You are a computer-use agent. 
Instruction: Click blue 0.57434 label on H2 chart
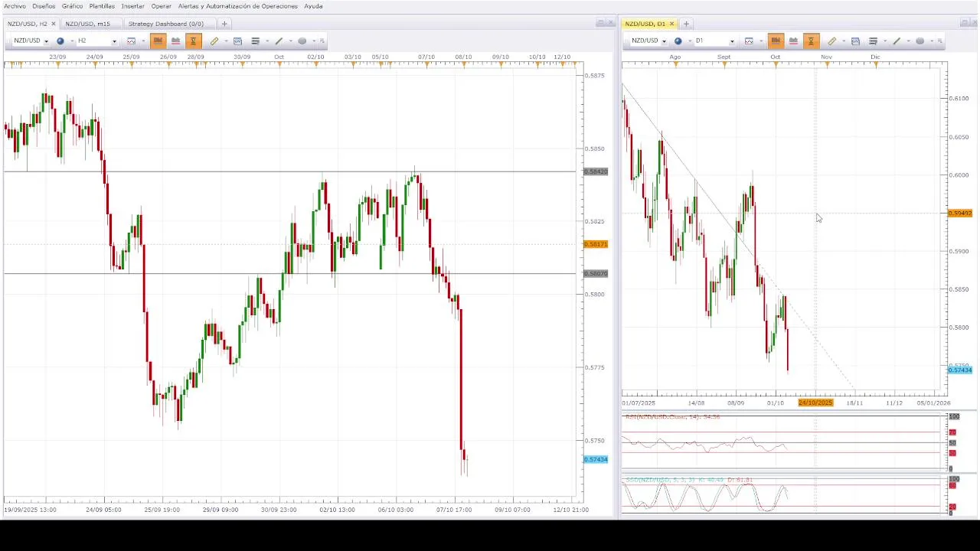(x=596, y=459)
